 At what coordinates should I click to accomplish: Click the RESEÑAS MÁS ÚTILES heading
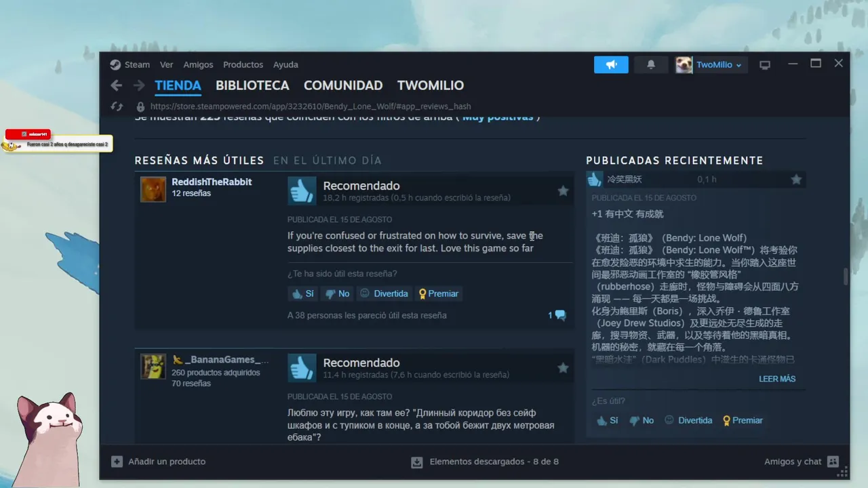199,161
